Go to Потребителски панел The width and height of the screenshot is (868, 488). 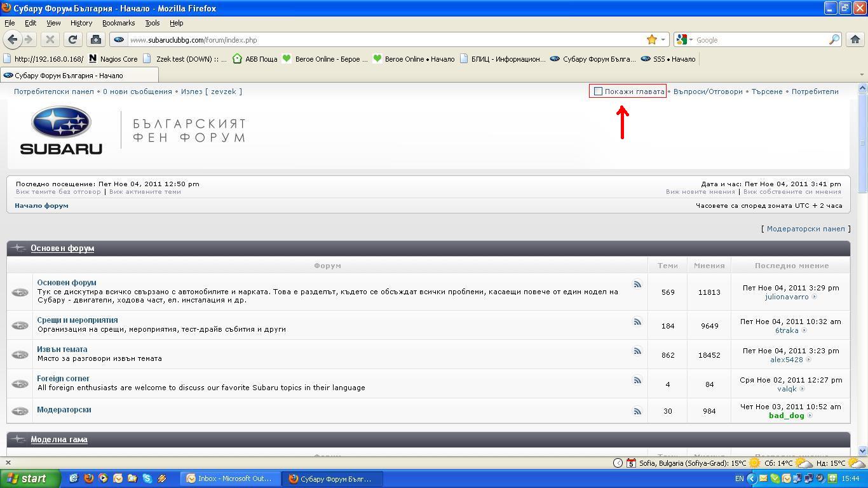pyautogui.click(x=54, y=91)
